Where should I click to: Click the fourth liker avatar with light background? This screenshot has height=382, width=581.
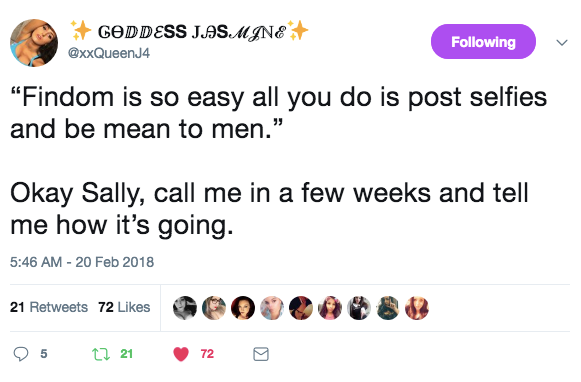click(x=272, y=308)
